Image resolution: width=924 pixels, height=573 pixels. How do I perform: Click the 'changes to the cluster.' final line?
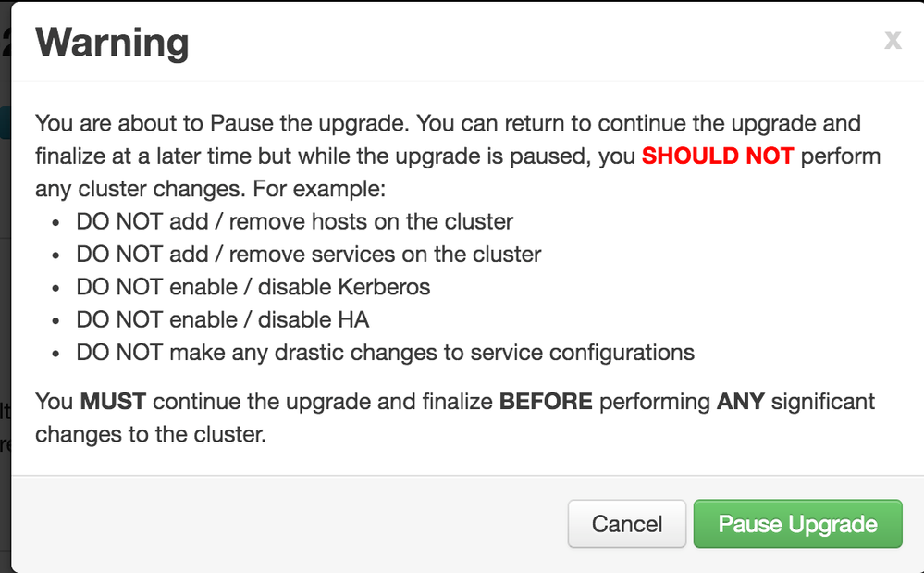tap(151, 434)
